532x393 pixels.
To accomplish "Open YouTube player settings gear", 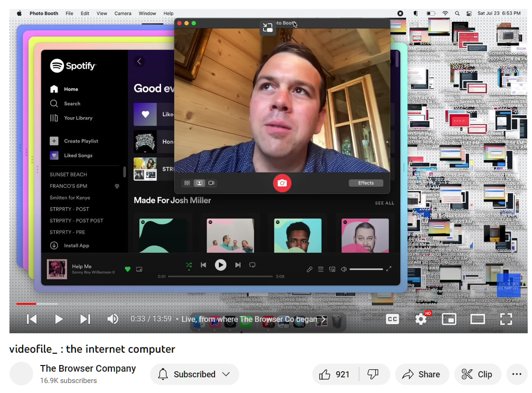I will 421,319.
